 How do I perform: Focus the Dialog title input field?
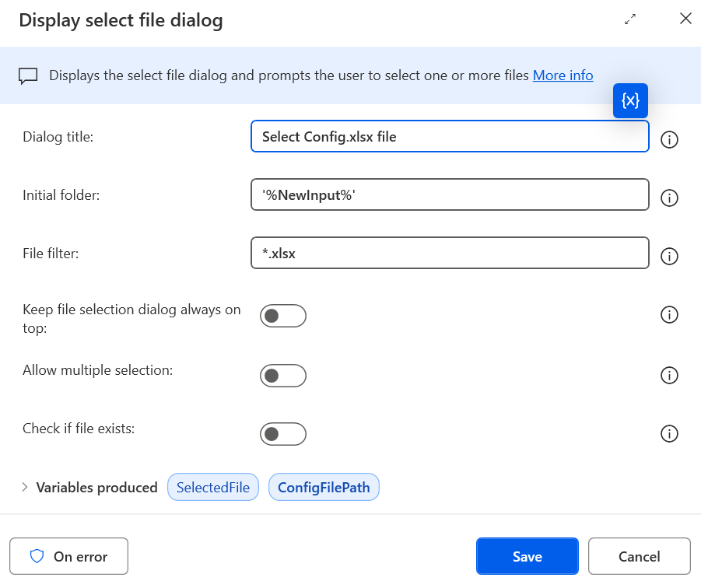point(450,136)
